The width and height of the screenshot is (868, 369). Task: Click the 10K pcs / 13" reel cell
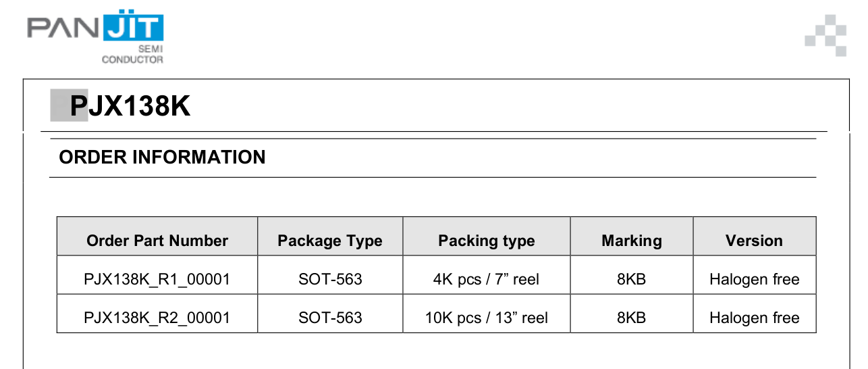tap(486, 318)
